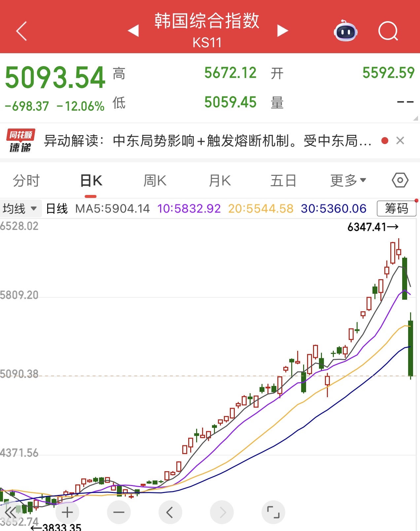Viewport: 420px width, 531px height.
Task: Zoom in chart with plus button
Action: coord(67,512)
